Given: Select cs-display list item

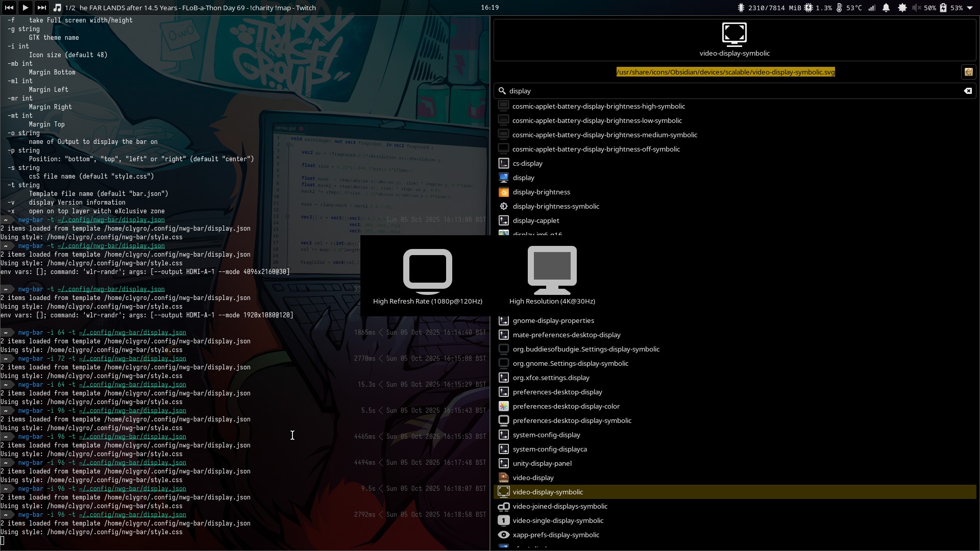Looking at the screenshot, I should click(x=527, y=163).
